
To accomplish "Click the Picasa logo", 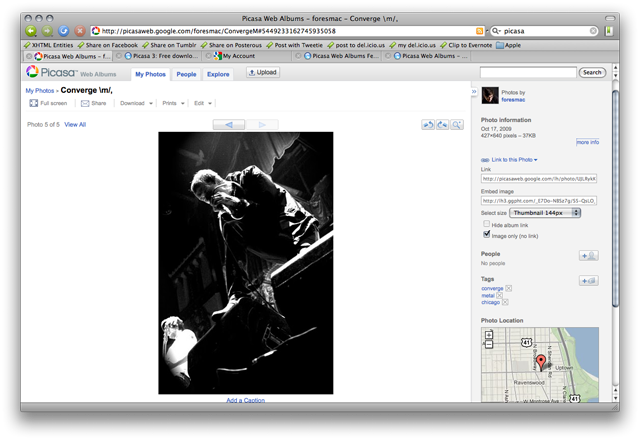I will click(51, 72).
